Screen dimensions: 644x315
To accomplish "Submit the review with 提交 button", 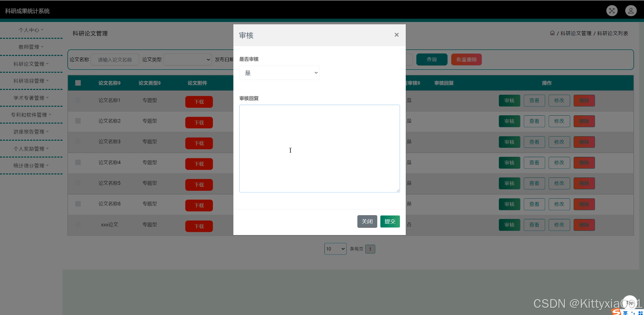I will [390, 221].
